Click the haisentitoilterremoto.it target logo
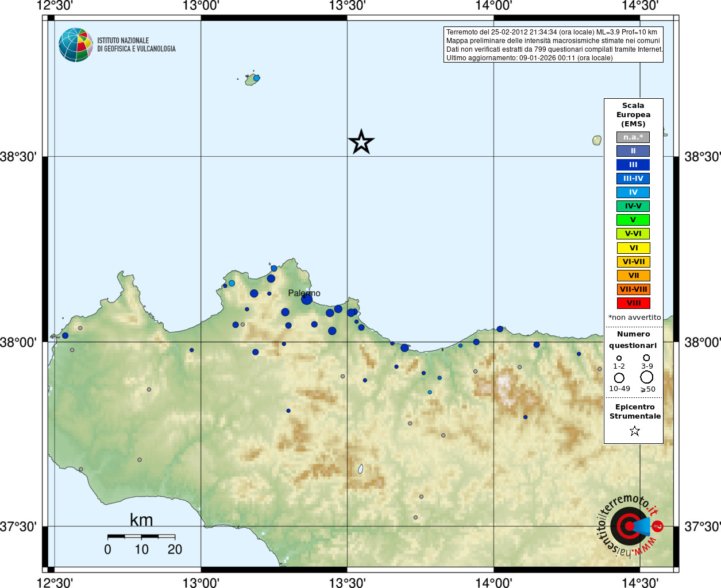The image size is (721, 588). click(630, 526)
